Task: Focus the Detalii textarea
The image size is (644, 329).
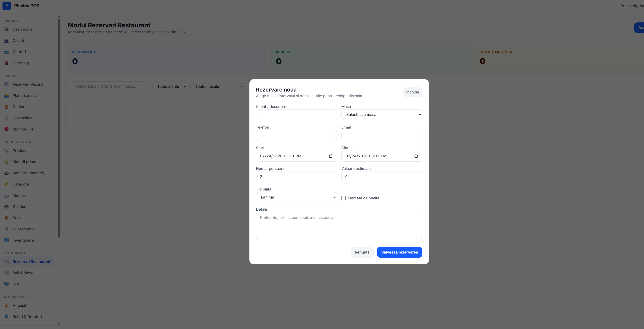Action: (x=339, y=226)
